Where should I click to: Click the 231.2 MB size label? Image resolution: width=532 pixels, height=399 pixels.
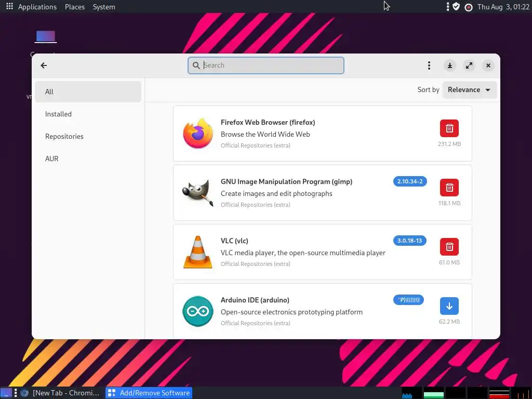coord(449,144)
